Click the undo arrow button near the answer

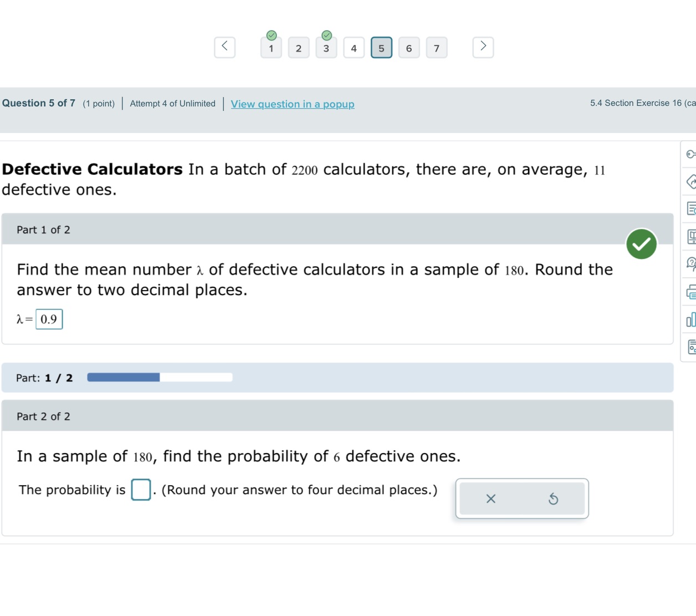coord(554,498)
